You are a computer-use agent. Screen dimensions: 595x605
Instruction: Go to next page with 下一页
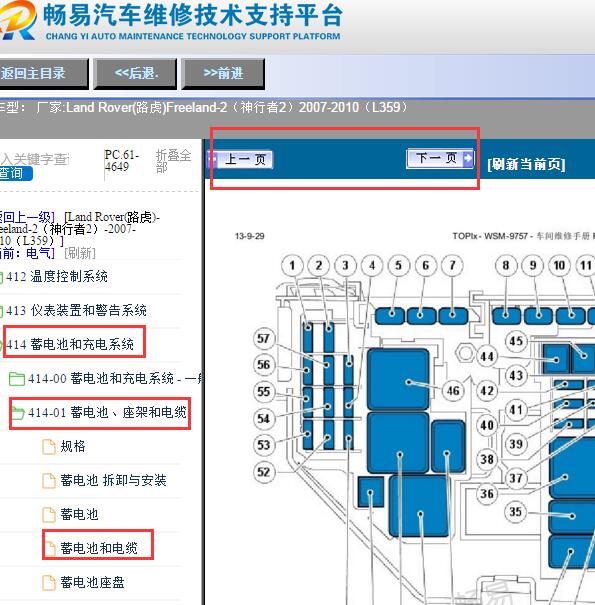click(440, 158)
